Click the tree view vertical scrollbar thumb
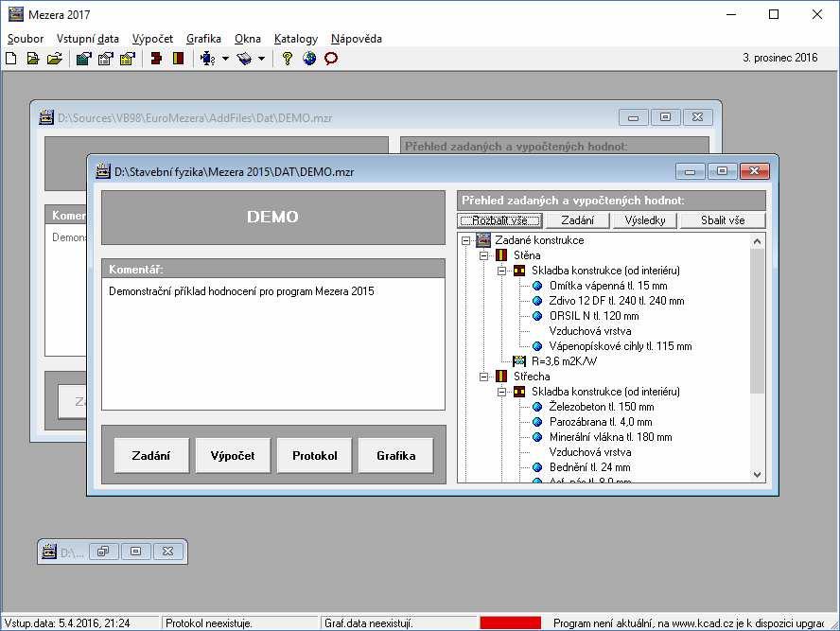 757,321
